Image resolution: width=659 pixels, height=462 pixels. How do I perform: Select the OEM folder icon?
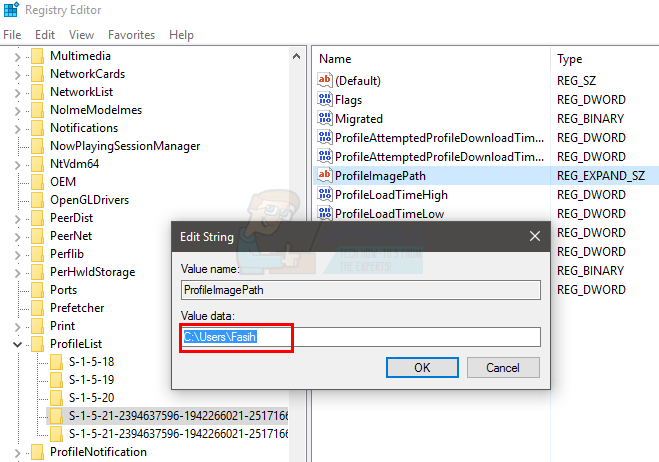37,182
